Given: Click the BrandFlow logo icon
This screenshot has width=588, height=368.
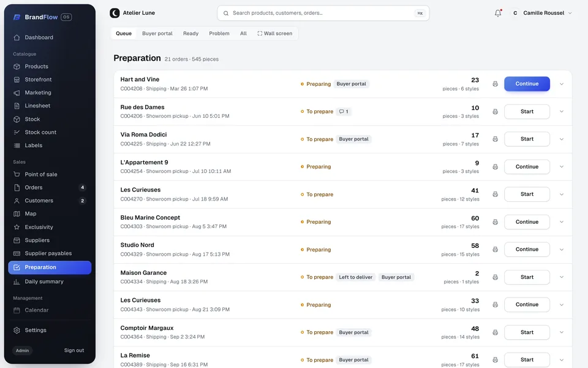Looking at the screenshot, I should 17,17.
